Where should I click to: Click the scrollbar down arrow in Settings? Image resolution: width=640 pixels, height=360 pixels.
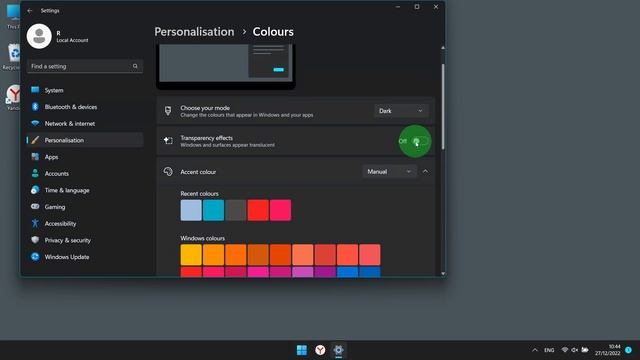click(443, 273)
